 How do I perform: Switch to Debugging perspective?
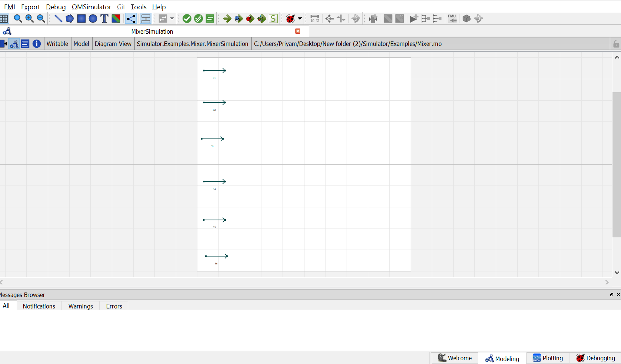595,358
